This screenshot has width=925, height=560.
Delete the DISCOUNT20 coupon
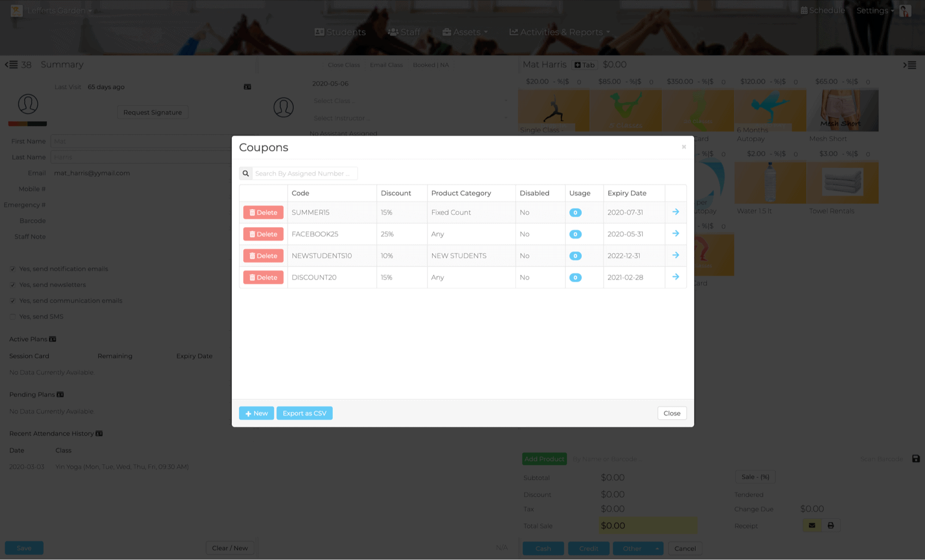point(263,277)
